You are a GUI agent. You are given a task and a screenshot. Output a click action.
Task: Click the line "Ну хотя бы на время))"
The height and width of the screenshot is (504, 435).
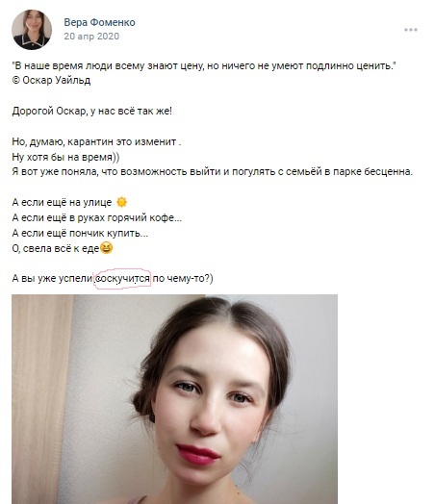[x=65, y=157]
